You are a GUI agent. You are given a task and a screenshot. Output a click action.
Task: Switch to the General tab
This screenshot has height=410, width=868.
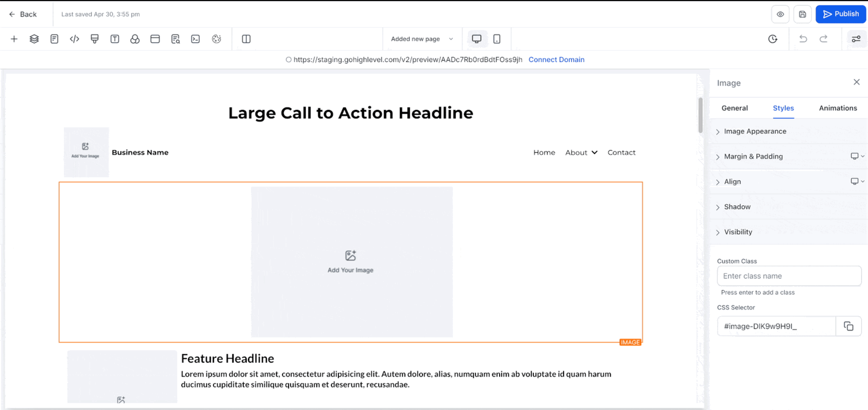pyautogui.click(x=734, y=108)
